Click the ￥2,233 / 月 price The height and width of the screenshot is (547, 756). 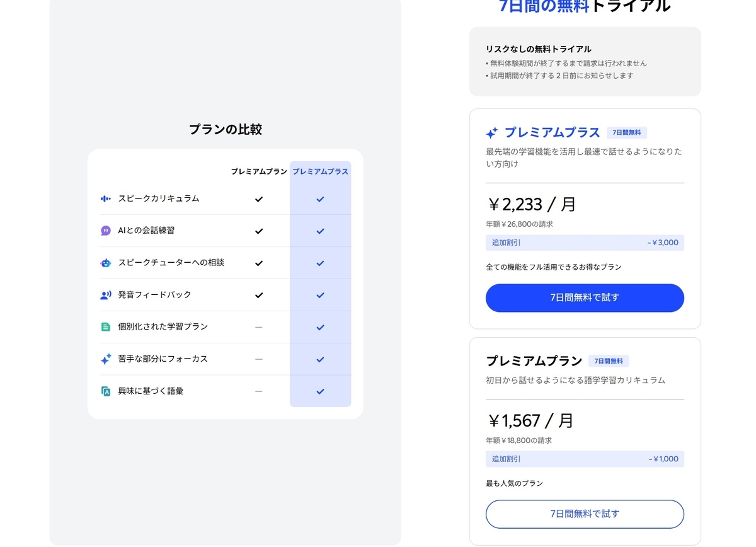tap(532, 204)
